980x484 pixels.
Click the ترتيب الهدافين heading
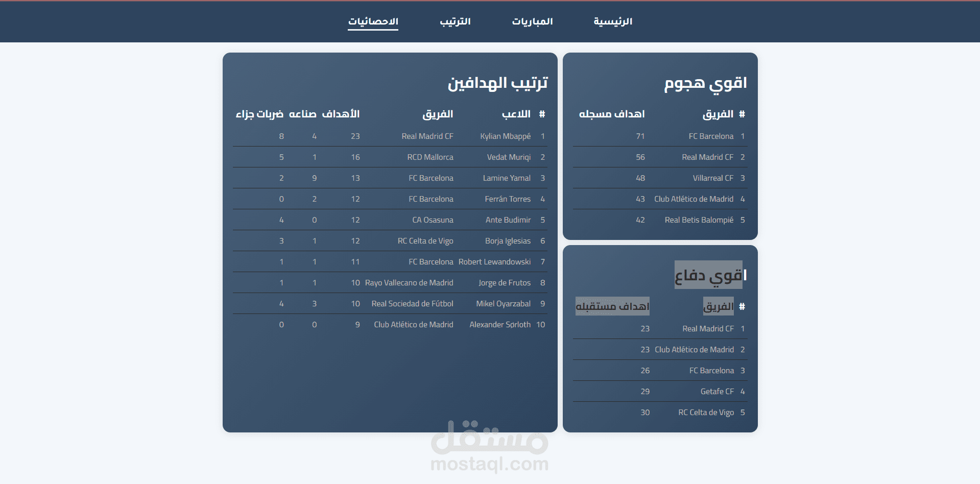tap(497, 83)
